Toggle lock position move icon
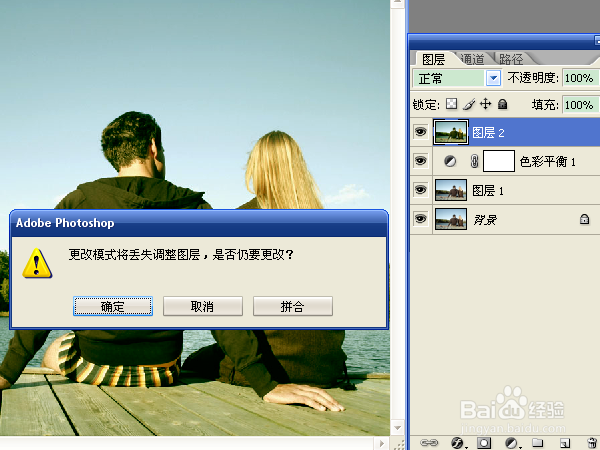Screen dimensions: 600x450 (x=486, y=104)
